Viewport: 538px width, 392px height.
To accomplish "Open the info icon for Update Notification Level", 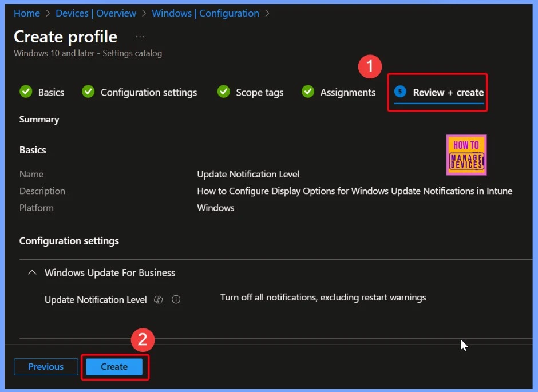I will tap(176, 299).
